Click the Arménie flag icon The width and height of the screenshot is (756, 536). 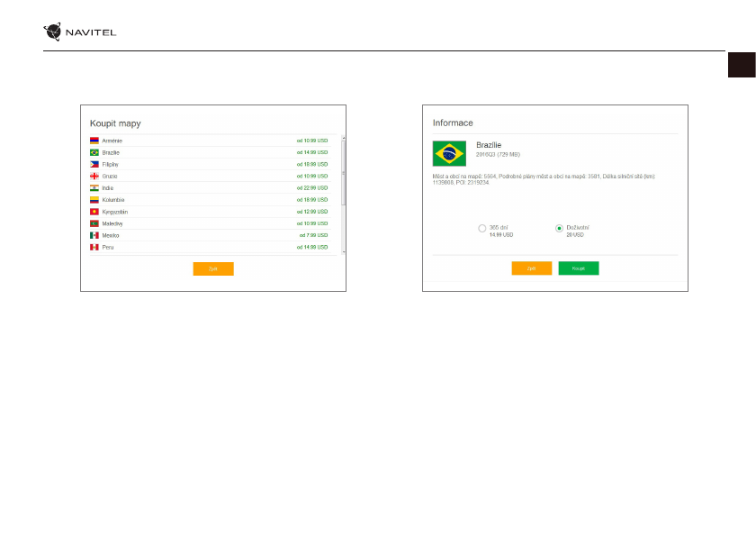[x=94, y=141]
